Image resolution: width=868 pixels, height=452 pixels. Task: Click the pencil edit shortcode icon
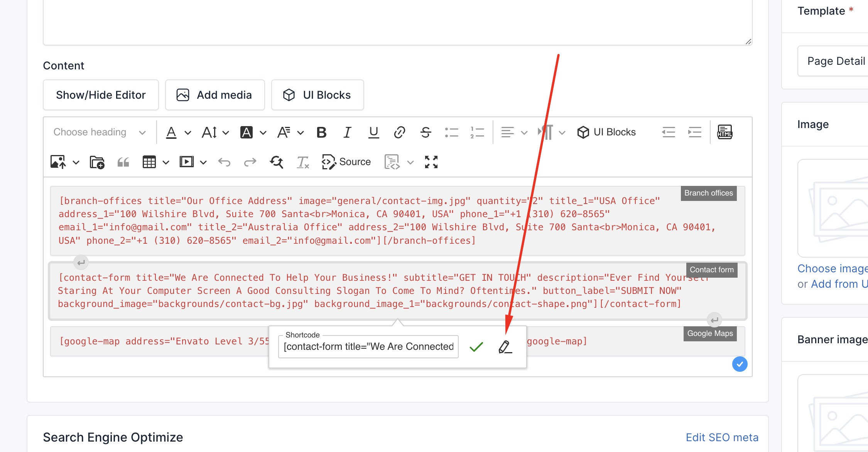(505, 347)
